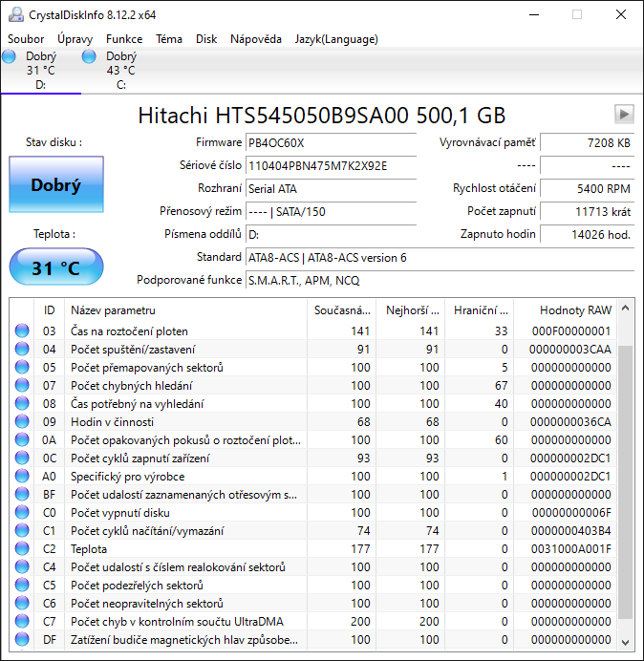The height and width of the screenshot is (661, 644).
Task: Click status orb for attribute 05 row
Action: [22, 368]
